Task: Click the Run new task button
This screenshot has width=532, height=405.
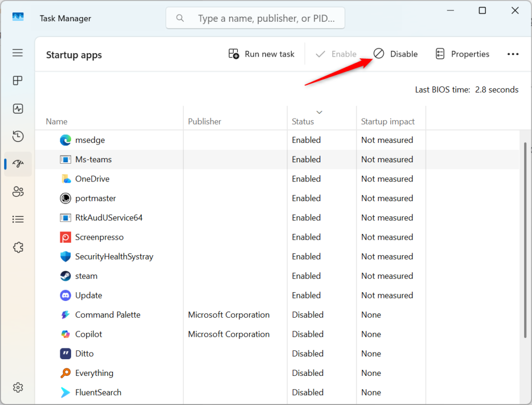Action: pyautogui.click(x=261, y=54)
